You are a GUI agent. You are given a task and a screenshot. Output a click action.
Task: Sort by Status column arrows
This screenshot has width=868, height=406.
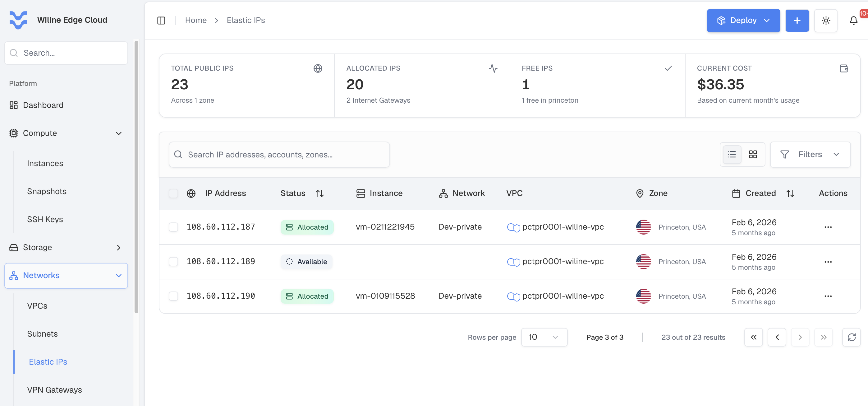coord(320,194)
